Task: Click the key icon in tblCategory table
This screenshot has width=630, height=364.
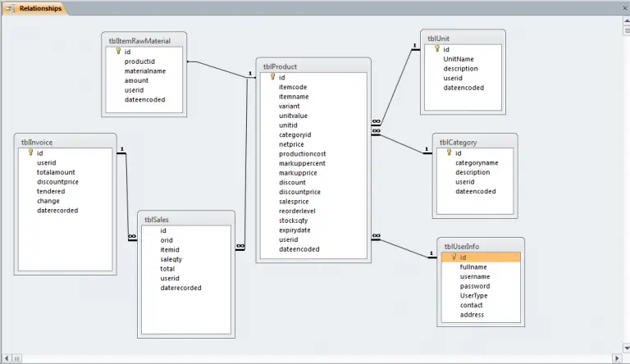Action: point(450,152)
